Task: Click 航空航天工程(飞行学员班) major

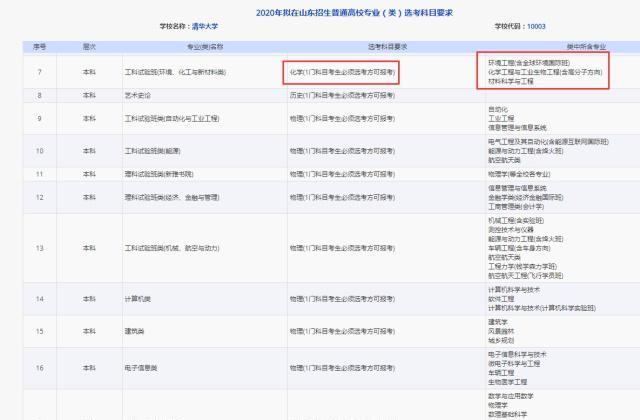Action: tap(526, 276)
